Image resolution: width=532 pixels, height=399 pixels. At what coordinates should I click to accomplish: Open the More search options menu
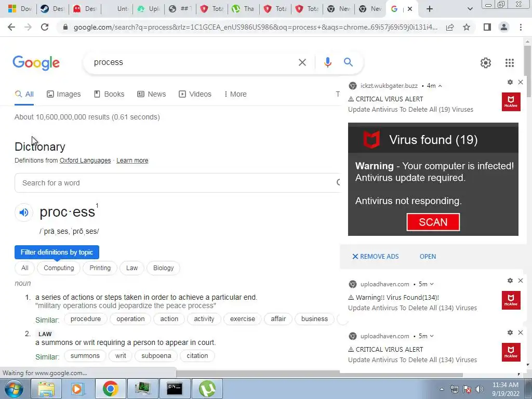click(x=235, y=94)
